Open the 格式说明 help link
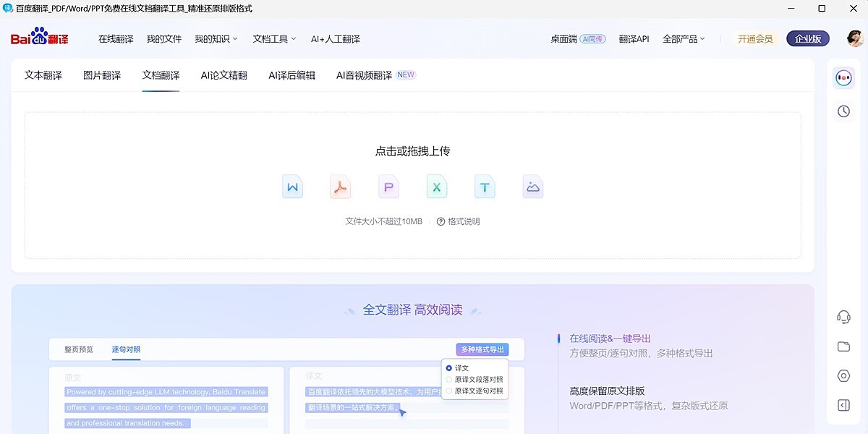This screenshot has width=868, height=434. pos(465,221)
